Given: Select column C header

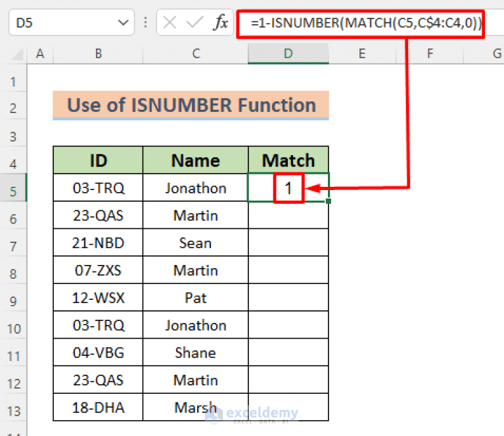Looking at the screenshot, I should coord(196,54).
